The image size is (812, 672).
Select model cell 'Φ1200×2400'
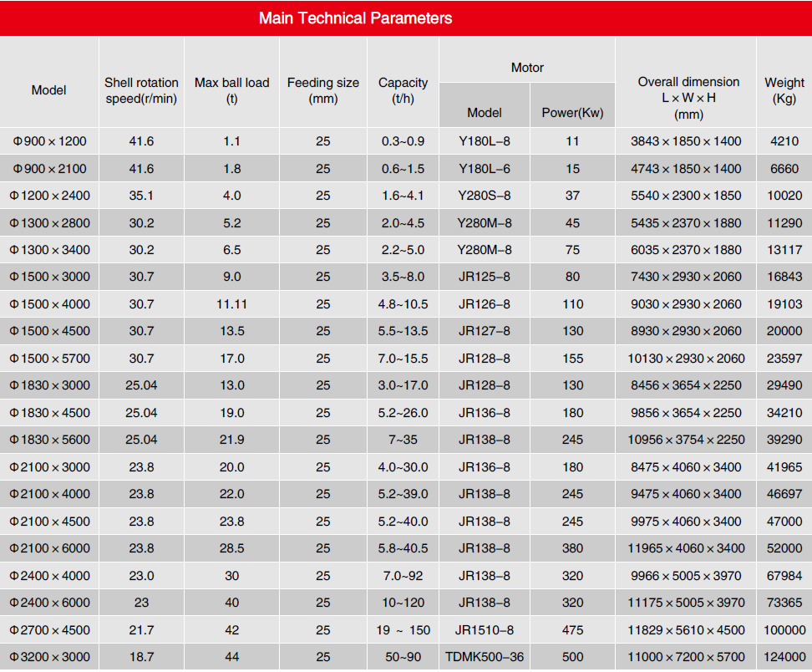click(x=49, y=196)
